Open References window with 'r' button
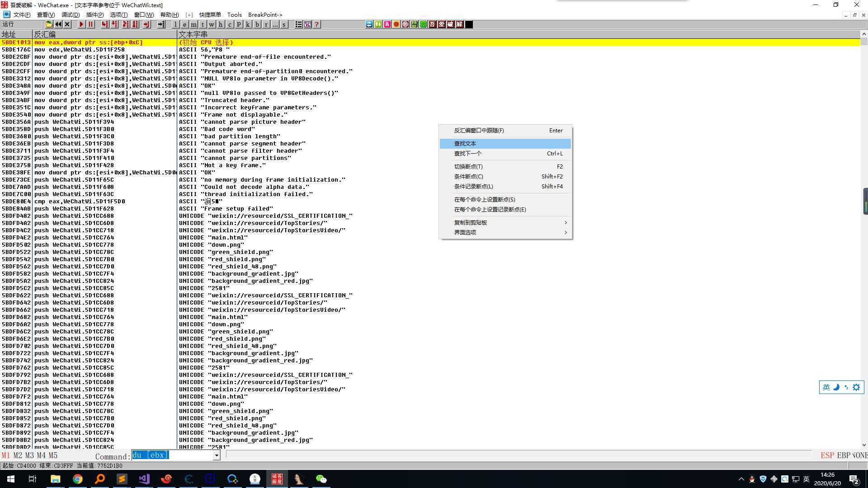The width and height of the screenshot is (868, 488). coord(266,24)
